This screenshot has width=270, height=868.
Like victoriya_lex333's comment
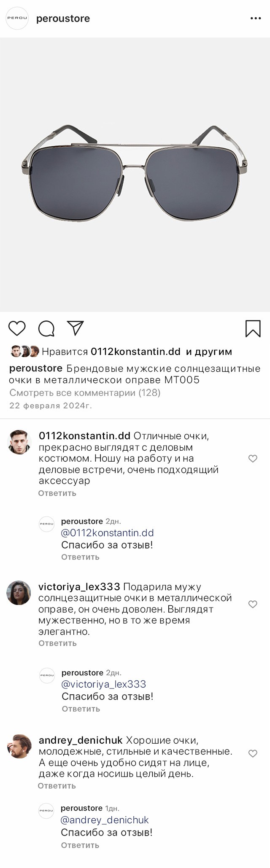(x=253, y=604)
